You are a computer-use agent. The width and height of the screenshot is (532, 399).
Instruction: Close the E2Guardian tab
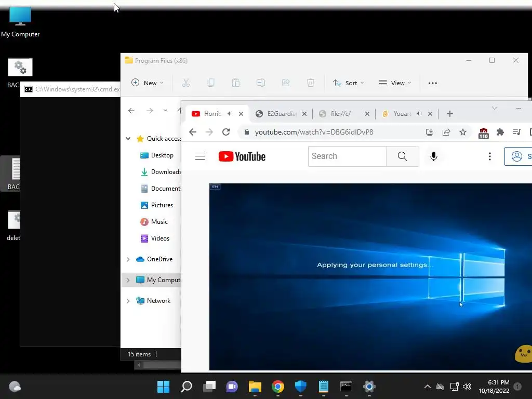304,114
